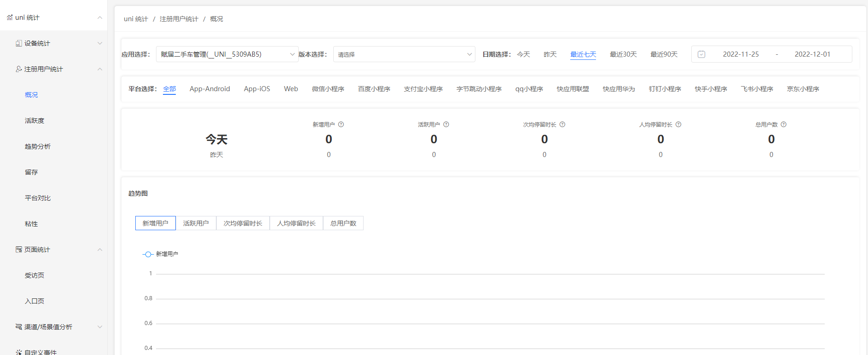Viewport: 868px width, 355px height.
Task: Click help icon beside 活跃用户 metric
Action: coord(446,124)
